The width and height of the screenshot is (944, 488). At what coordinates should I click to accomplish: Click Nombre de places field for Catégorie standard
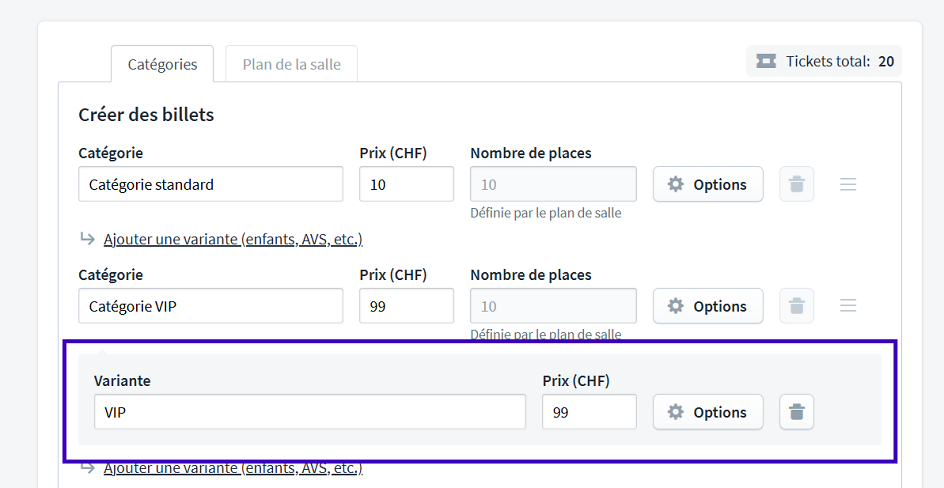click(x=553, y=184)
